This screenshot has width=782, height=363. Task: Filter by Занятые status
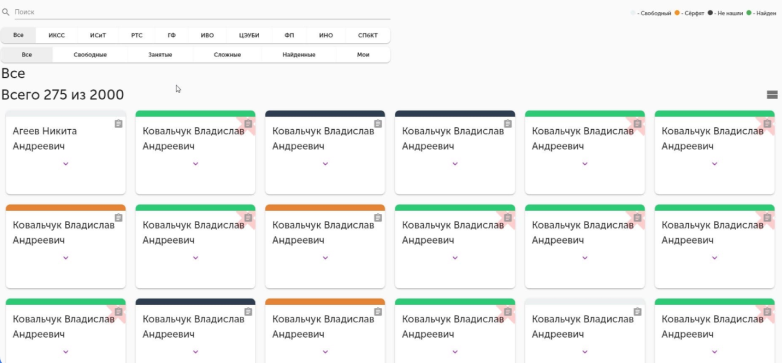(x=160, y=55)
